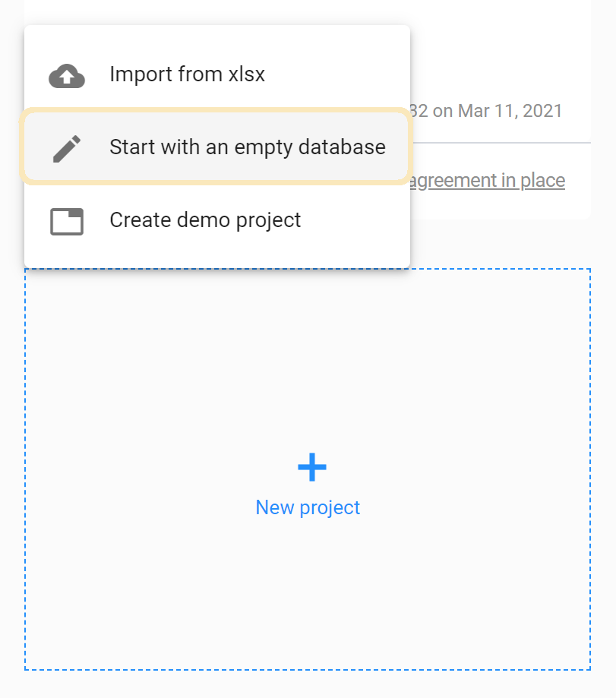Click the highlighted row's yellow outlined area

(216, 147)
